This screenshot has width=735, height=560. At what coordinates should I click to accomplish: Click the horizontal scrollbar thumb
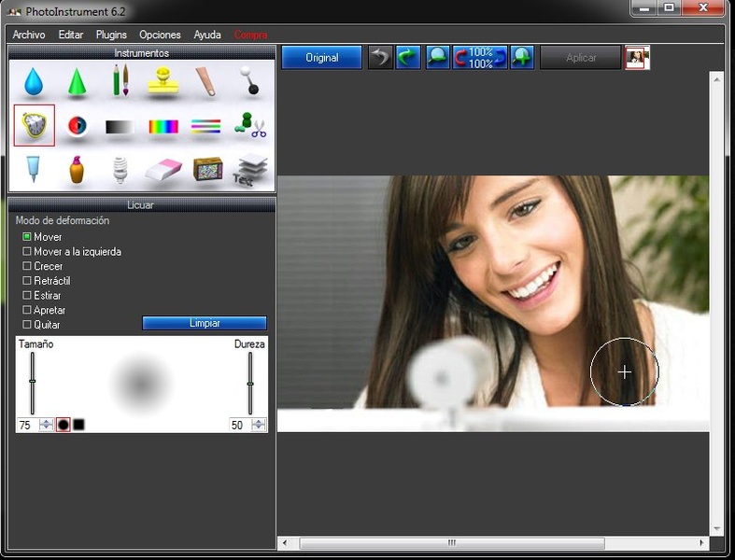tap(452, 543)
